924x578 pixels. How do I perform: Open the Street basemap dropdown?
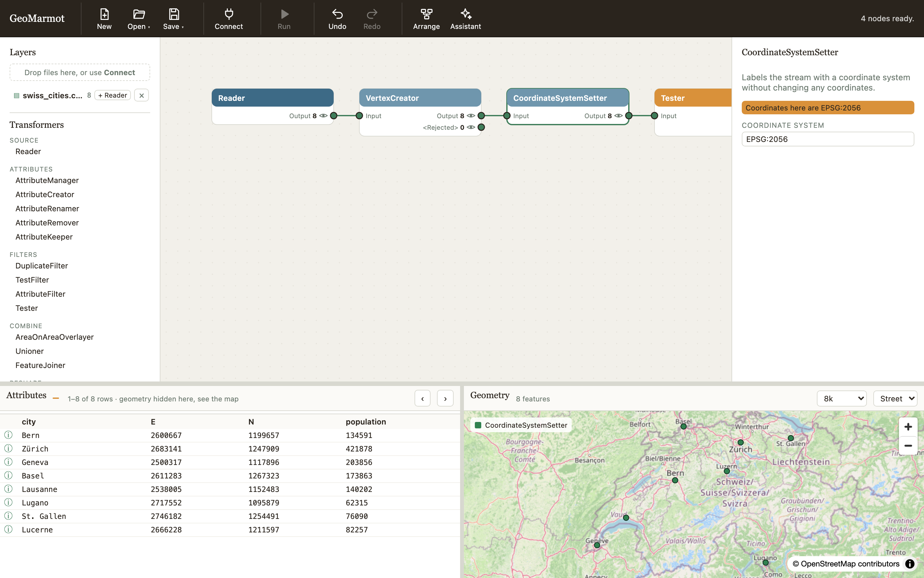click(x=895, y=399)
